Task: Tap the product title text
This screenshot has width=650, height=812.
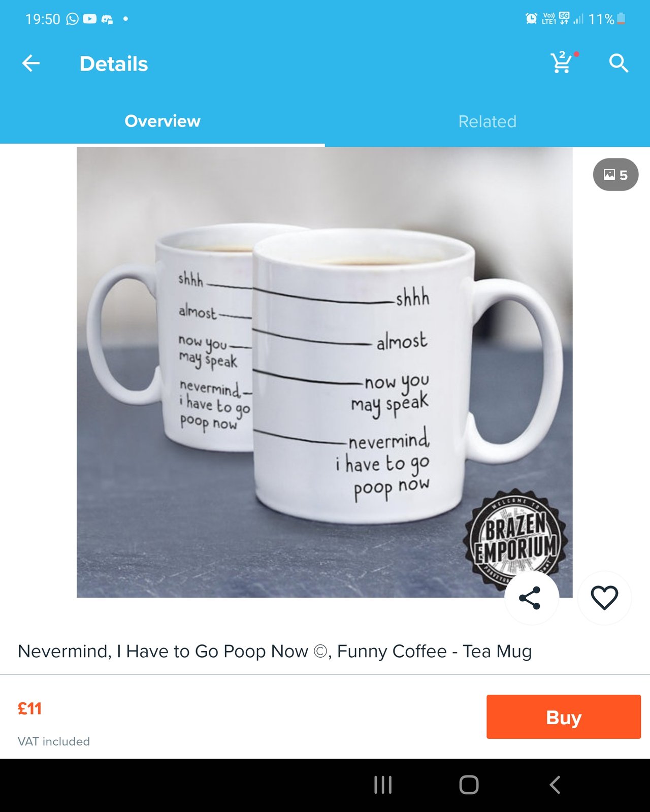Action: point(275,651)
